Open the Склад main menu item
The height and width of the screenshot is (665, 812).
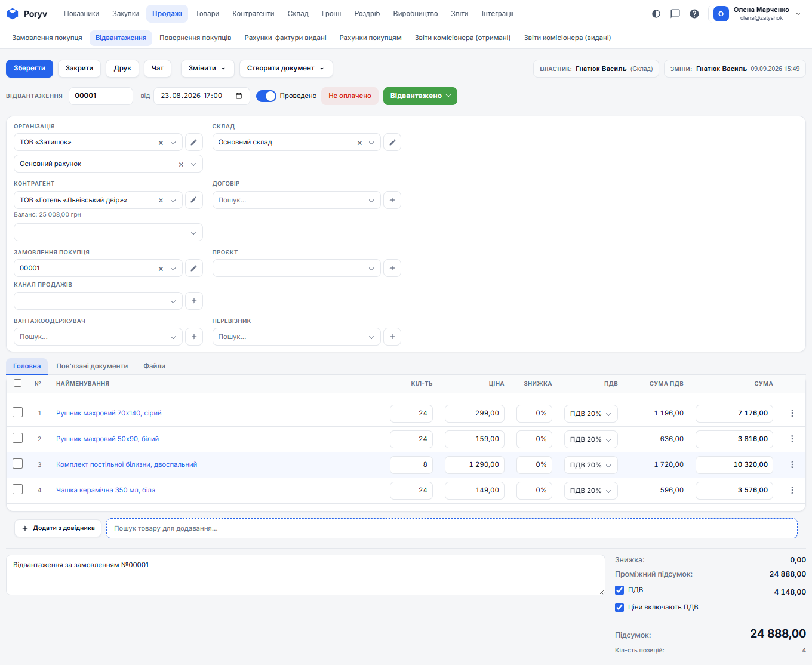[x=298, y=14]
